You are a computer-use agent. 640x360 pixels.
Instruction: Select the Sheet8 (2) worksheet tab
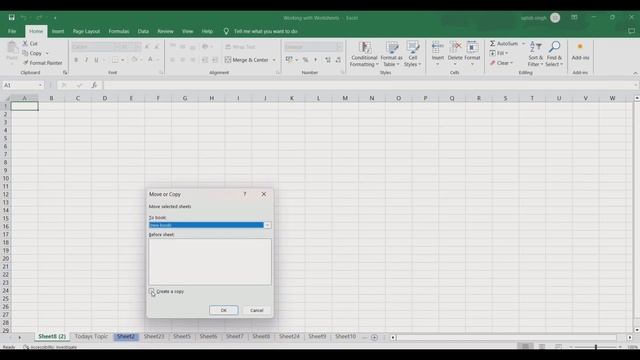click(52, 336)
